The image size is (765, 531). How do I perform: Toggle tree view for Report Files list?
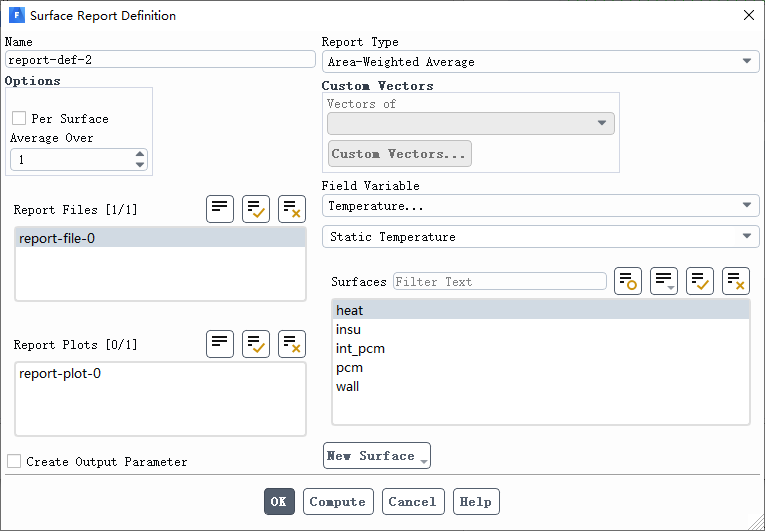point(220,209)
